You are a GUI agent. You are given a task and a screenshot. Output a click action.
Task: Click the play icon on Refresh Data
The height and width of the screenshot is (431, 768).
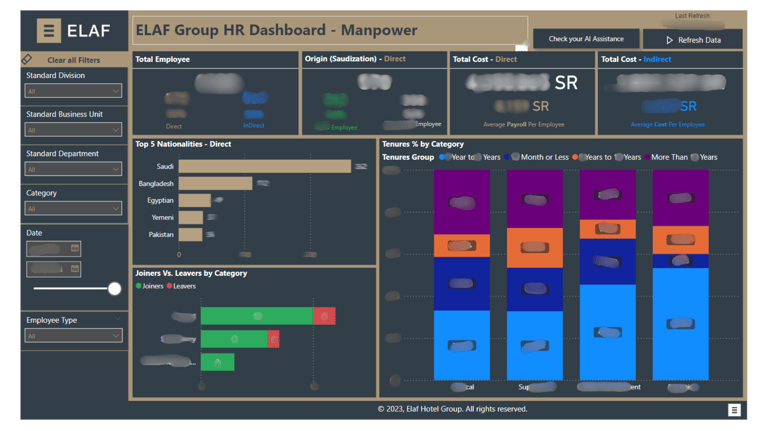point(670,40)
